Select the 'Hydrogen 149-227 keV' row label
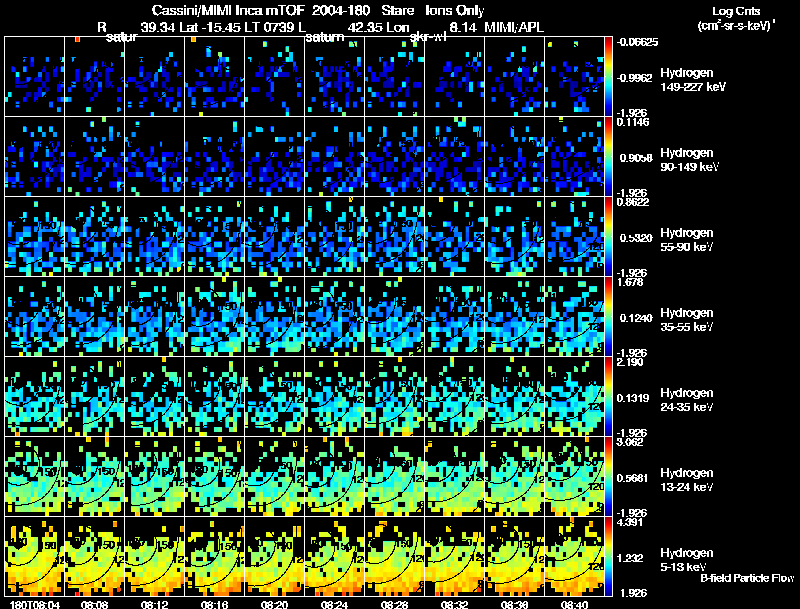 (692, 80)
